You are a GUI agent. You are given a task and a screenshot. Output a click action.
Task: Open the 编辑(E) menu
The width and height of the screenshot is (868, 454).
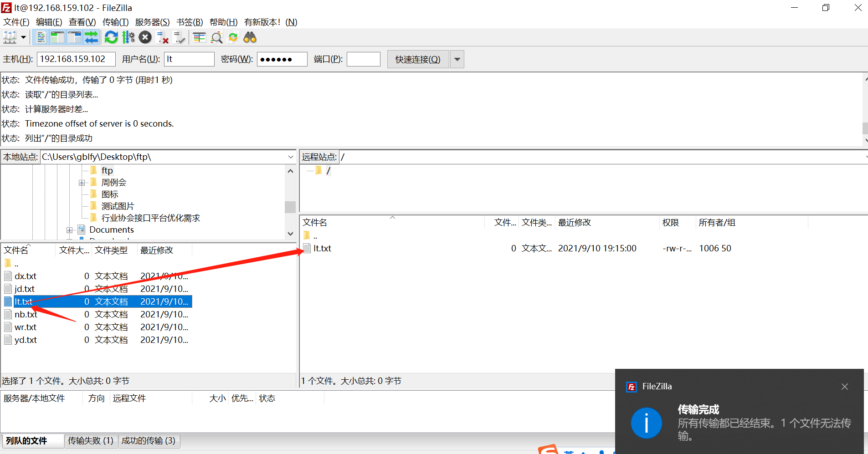(49, 22)
